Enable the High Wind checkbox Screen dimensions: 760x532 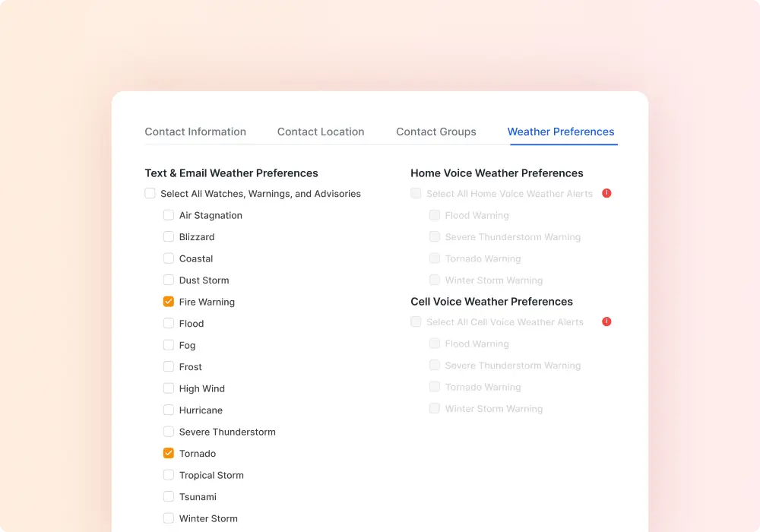tap(169, 388)
